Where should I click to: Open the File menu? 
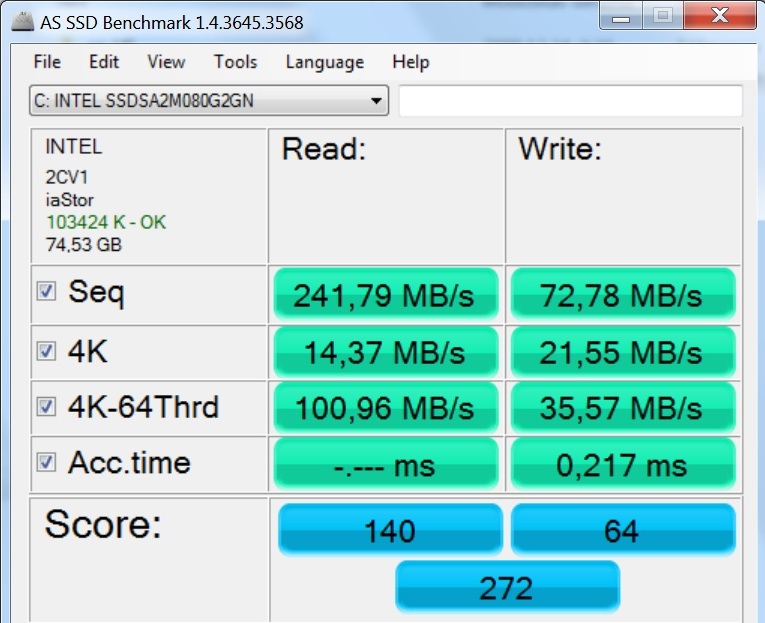(47, 62)
